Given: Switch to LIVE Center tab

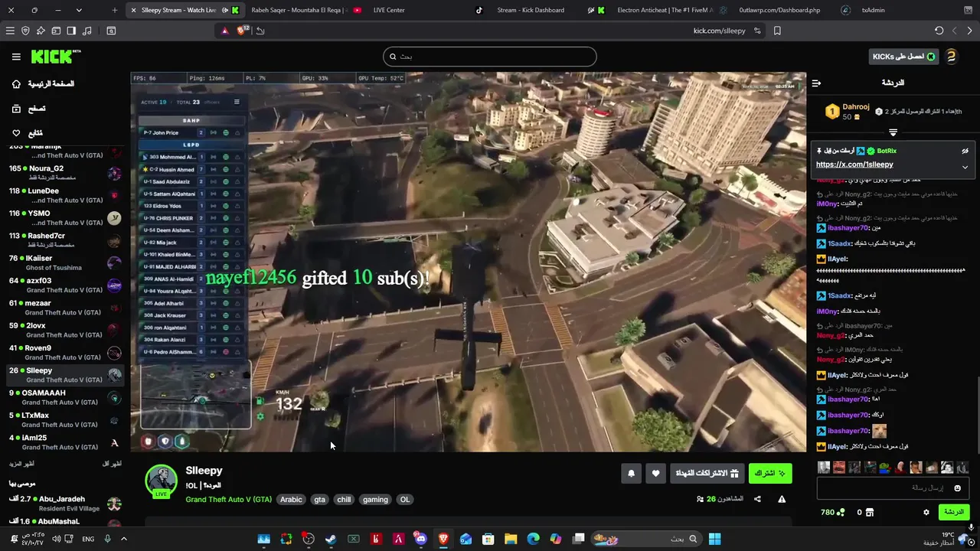Looking at the screenshot, I should tap(389, 10).
